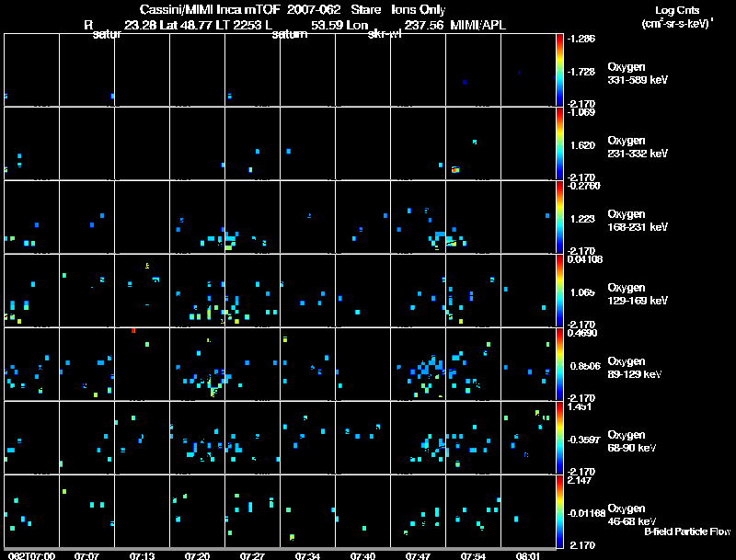Click the '-0.3597' colorbar midpoint value

coord(583,440)
